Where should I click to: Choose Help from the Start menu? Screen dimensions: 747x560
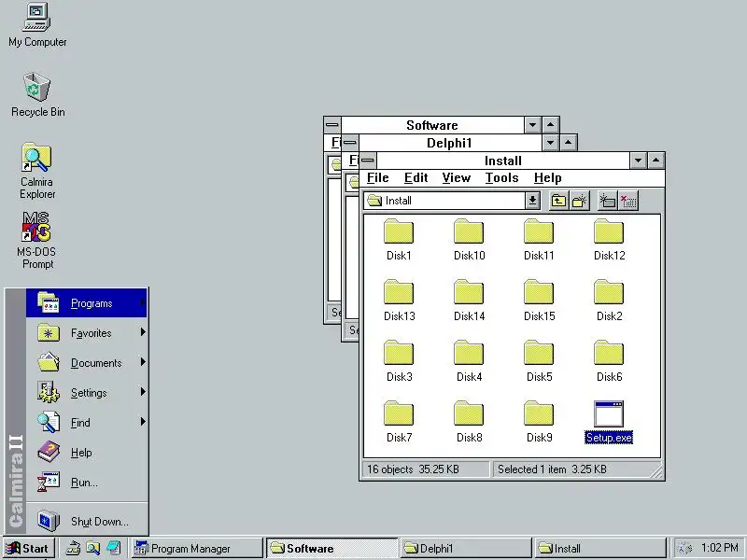[86, 453]
